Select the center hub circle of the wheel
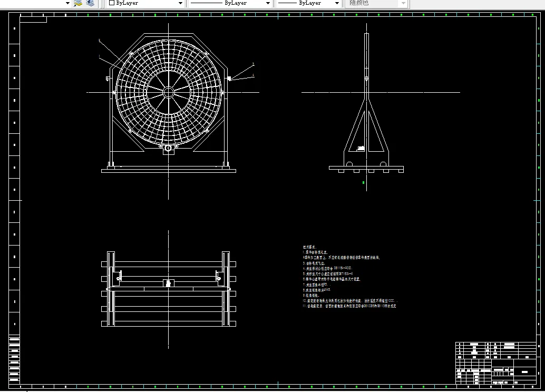This screenshot has height=392, width=545. pyautogui.click(x=169, y=92)
